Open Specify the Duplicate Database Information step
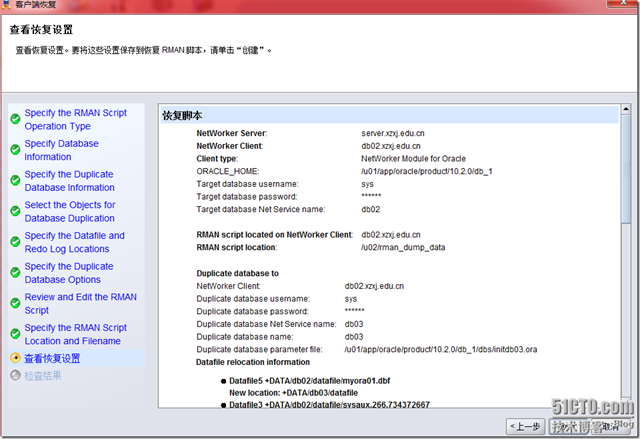 tap(69, 180)
